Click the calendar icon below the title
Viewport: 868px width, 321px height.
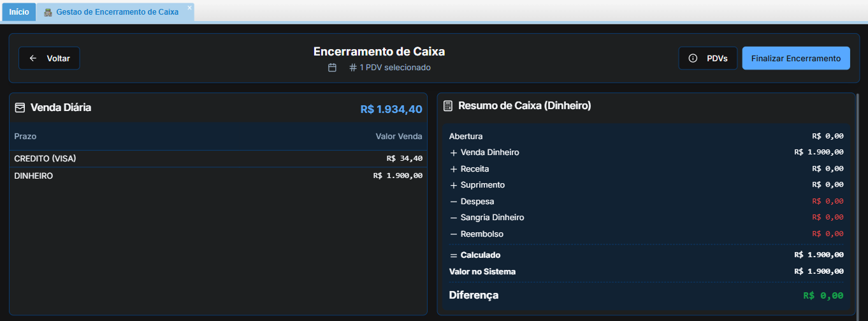(x=332, y=68)
